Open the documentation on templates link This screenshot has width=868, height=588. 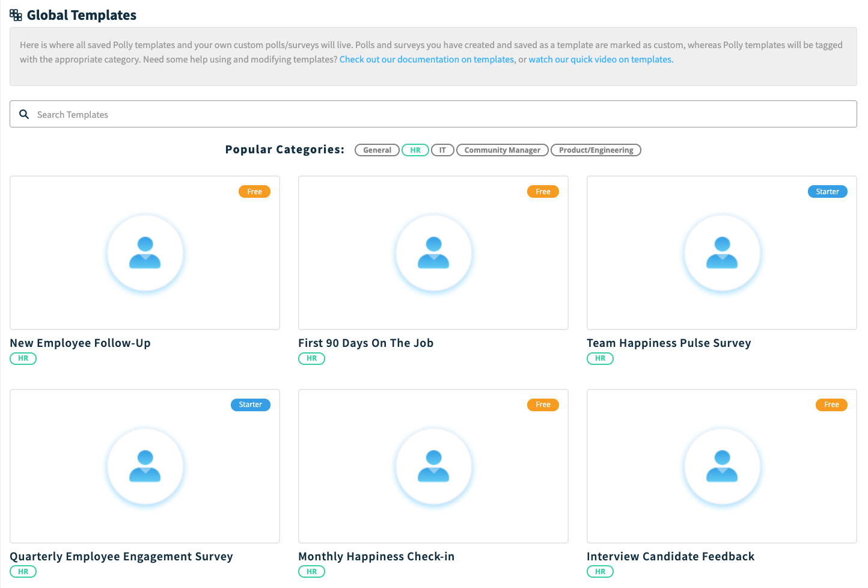click(427, 60)
